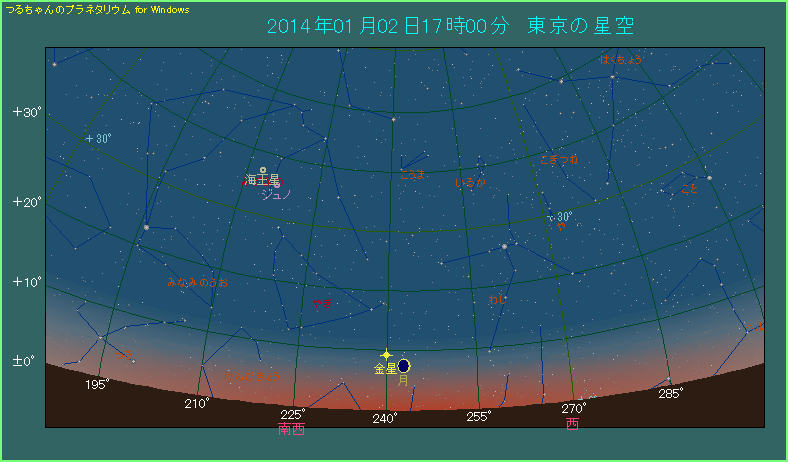Click the 195° azimuth marker

tap(97, 384)
